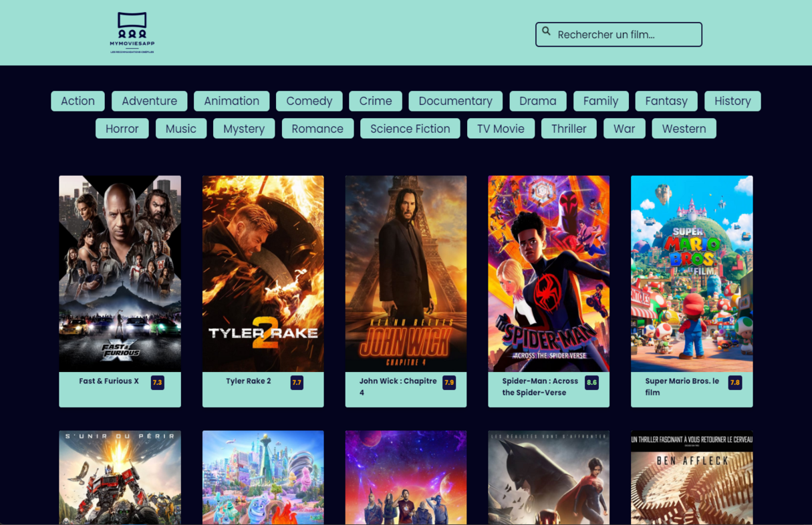The image size is (812, 525).
Task: Filter by the Adventure genre
Action: coord(150,101)
